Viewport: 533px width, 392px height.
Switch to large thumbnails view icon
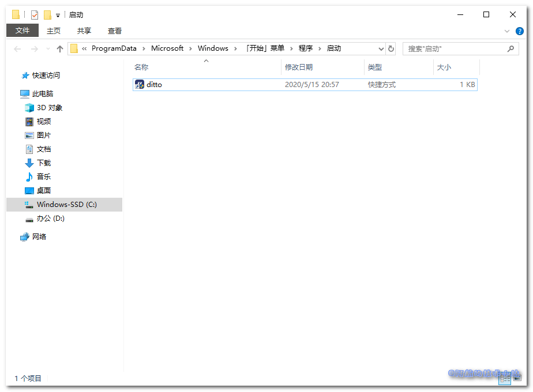pyautogui.click(x=516, y=378)
